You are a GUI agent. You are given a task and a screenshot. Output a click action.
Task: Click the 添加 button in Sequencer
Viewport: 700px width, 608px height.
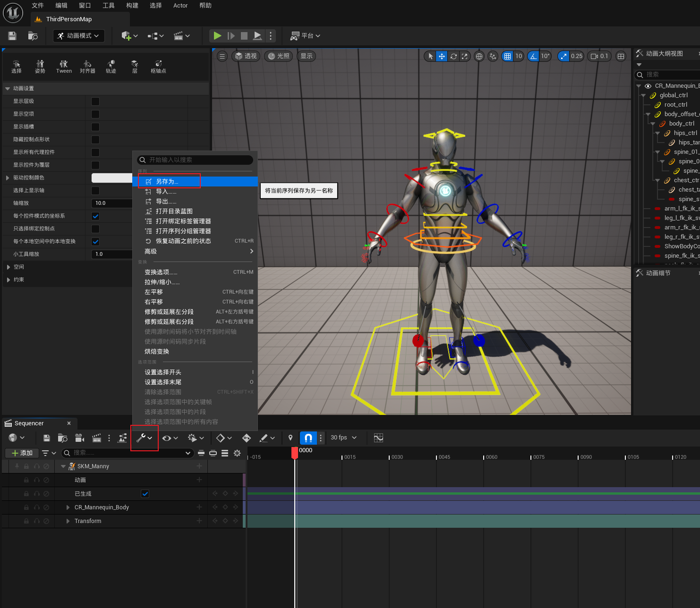tap(22, 453)
